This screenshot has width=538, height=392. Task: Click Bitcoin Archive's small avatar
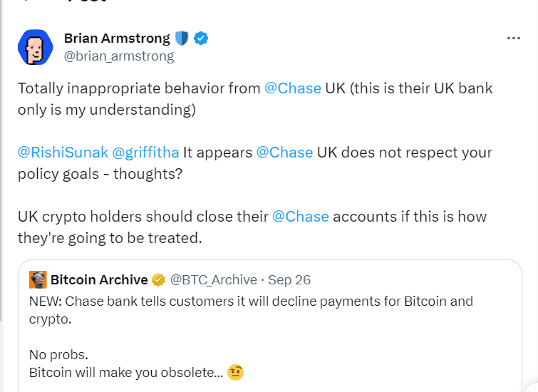click(x=38, y=279)
